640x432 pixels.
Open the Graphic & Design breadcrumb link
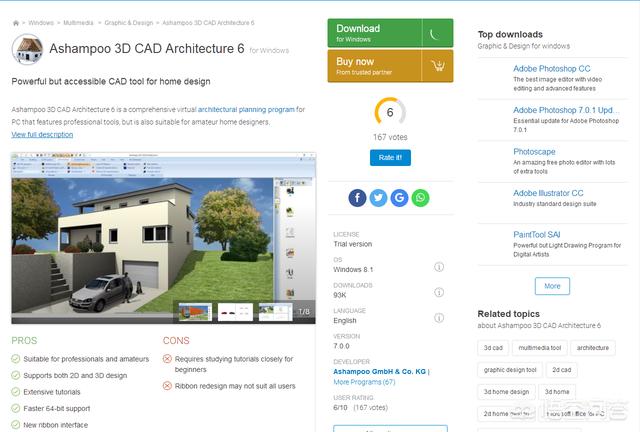129,23
